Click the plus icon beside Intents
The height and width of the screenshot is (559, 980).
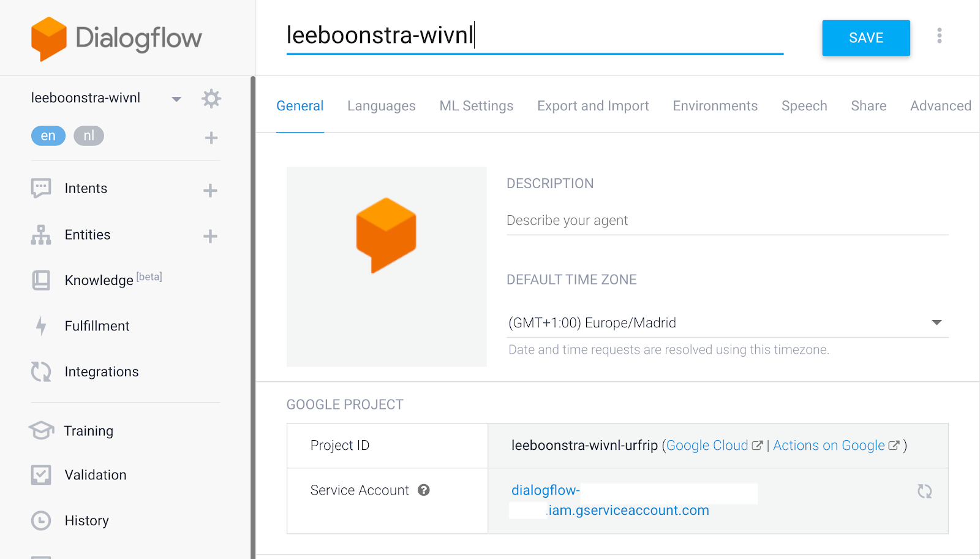[x=210, y=191]
